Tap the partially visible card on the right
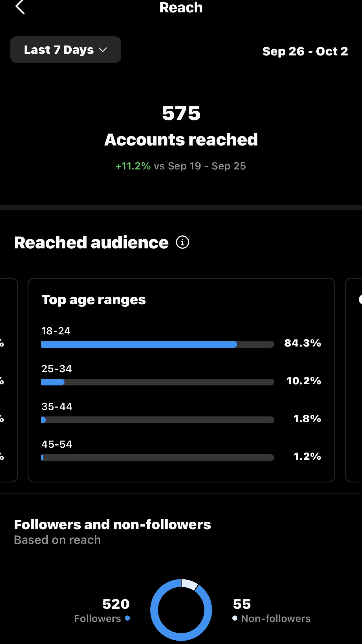This screenshot has height=644, width=362. (x=354, y=380)
